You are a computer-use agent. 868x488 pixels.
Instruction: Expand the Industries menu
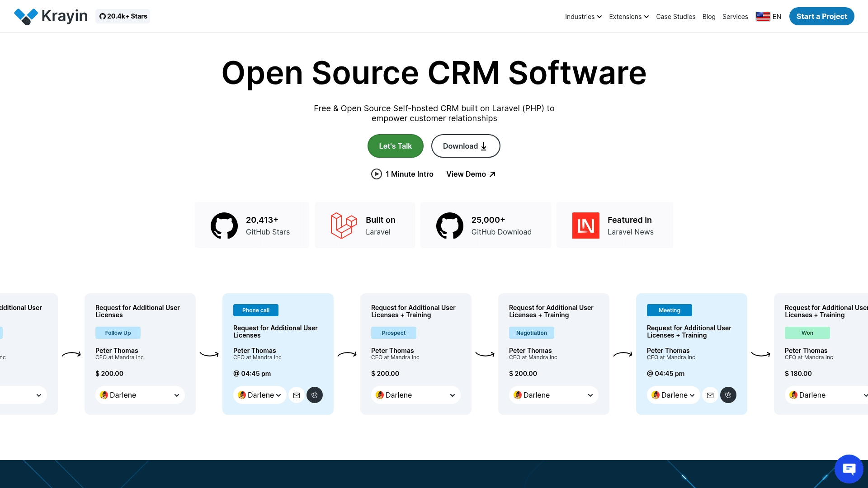583,17
